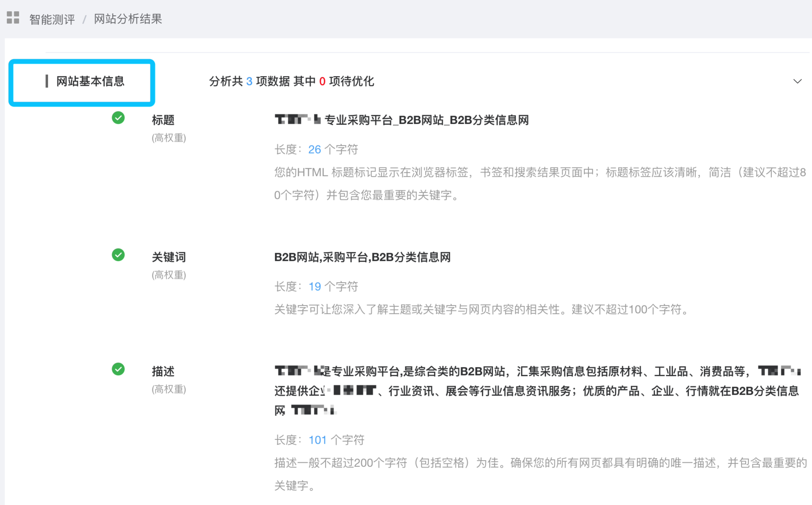
Task: Click the green check icon beside 关键词
Action: click(x=118, y=255)
